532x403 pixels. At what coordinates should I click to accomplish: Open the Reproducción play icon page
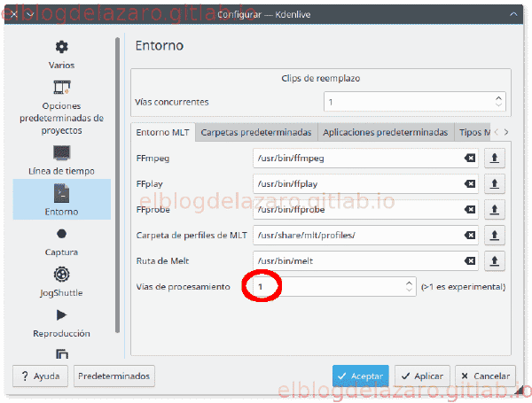tap(61, 315)
